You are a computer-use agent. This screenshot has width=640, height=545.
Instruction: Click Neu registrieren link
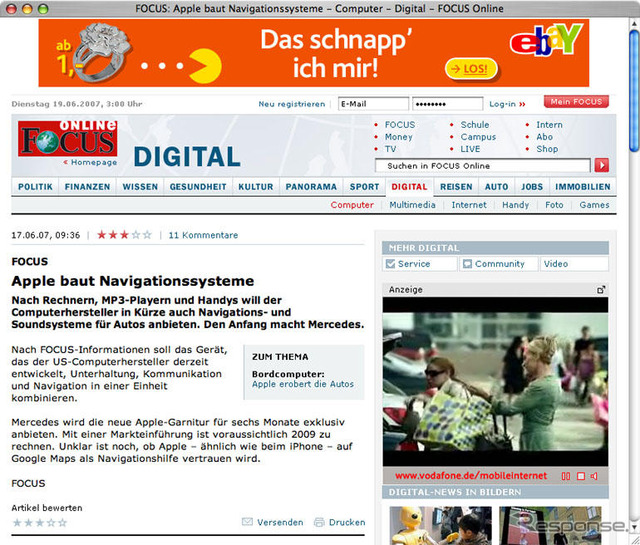click(x=292, y=104)
